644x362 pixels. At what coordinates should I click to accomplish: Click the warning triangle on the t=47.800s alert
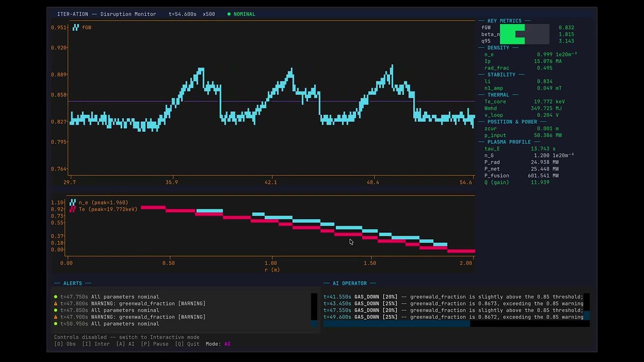click(x=56, y=304)
